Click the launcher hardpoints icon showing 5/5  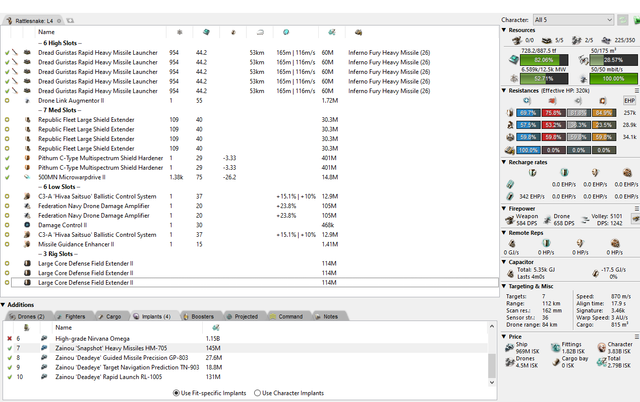[x=547, y=40]
